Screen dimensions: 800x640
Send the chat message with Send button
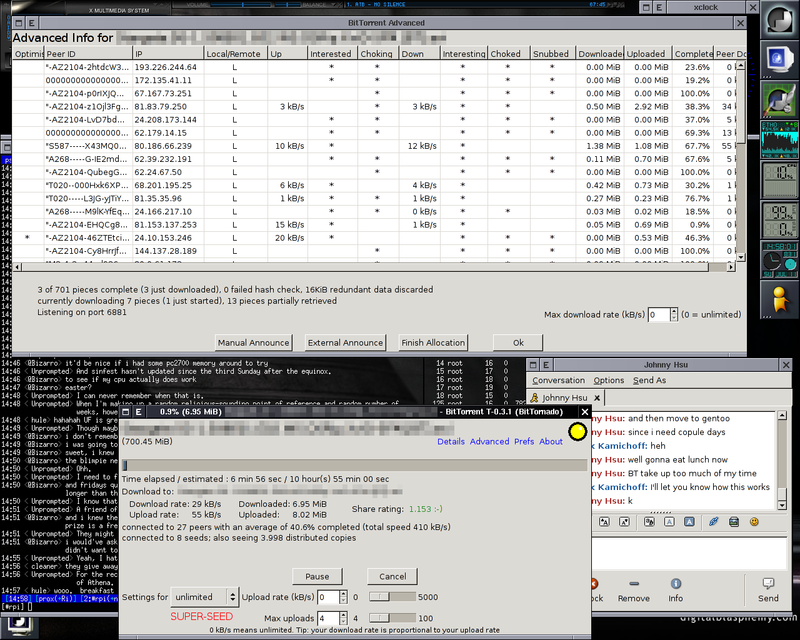pyautogui.click(x=768, y=590)
